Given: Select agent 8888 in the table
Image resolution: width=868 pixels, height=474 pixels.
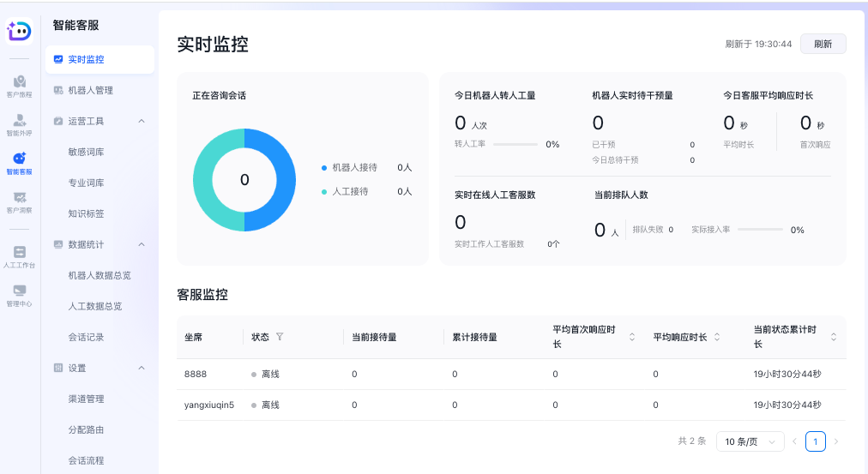Looking at the screenshot, I should [196, 374].
